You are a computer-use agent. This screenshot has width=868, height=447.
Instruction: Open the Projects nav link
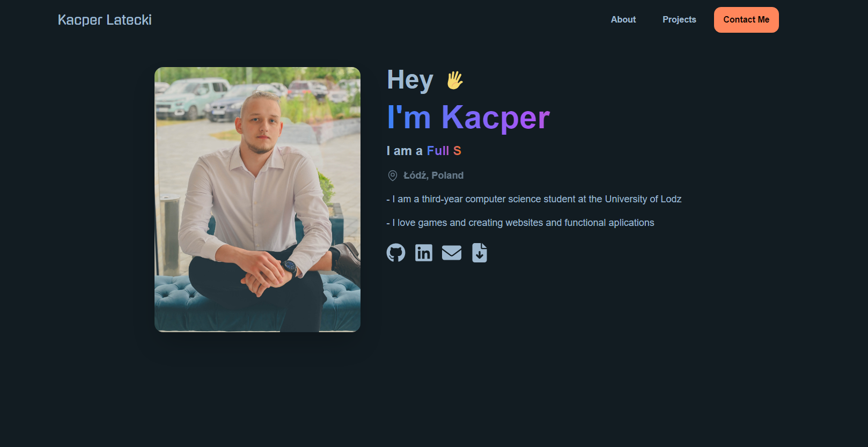[x=679, y=19]
